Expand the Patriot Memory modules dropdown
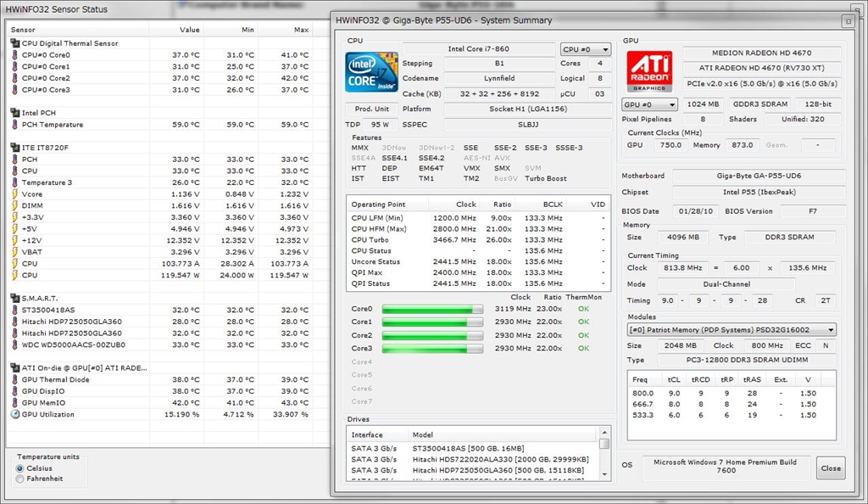Viewport: 868px width, 504px height. coord(731,329)
